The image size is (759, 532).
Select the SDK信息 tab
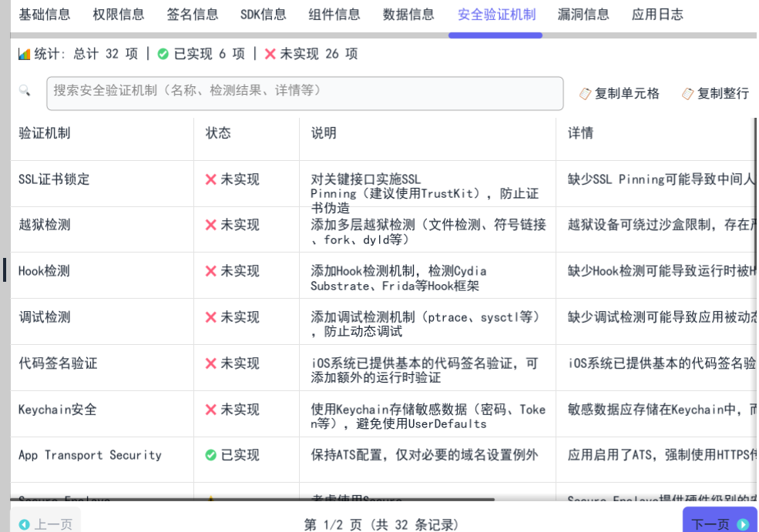pyautogui.click(x=263, y=14)
